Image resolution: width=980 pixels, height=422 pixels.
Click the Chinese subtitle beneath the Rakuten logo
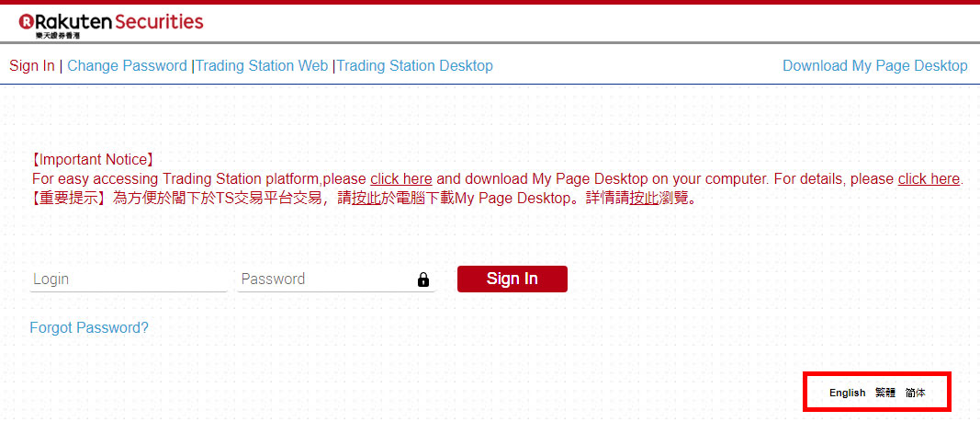click(x=64, y=35)
